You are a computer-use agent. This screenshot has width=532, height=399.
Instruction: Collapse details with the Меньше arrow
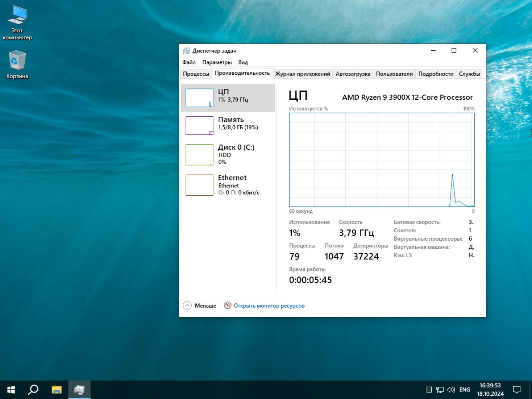point(187,305)
